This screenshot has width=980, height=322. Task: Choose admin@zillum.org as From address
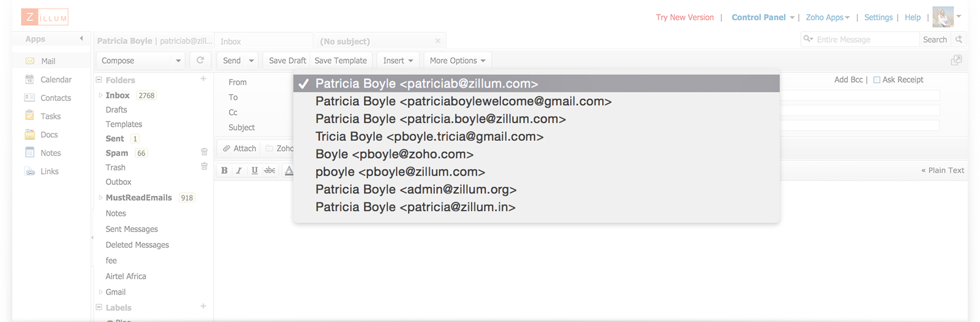416,189
